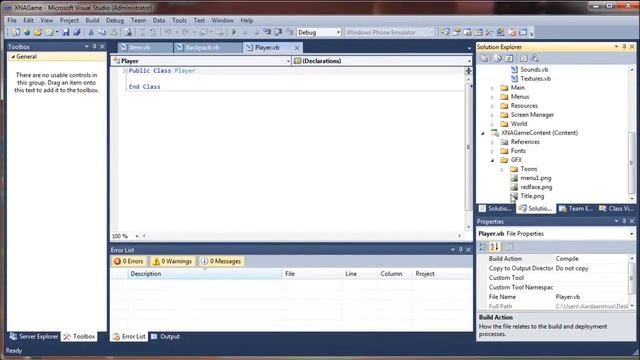Click the Toolbox icon in main toolbar

489,32
